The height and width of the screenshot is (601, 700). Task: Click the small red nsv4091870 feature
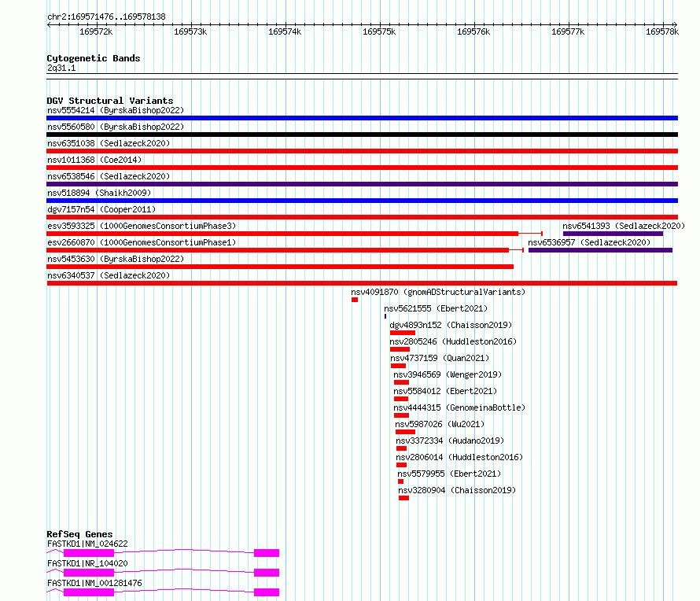click(355, 300)
